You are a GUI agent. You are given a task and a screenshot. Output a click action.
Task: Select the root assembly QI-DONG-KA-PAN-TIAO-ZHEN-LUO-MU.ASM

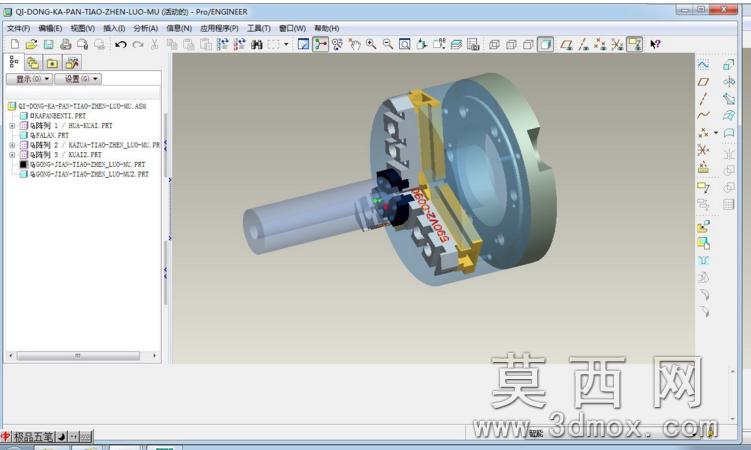click(x=77, y=106)
